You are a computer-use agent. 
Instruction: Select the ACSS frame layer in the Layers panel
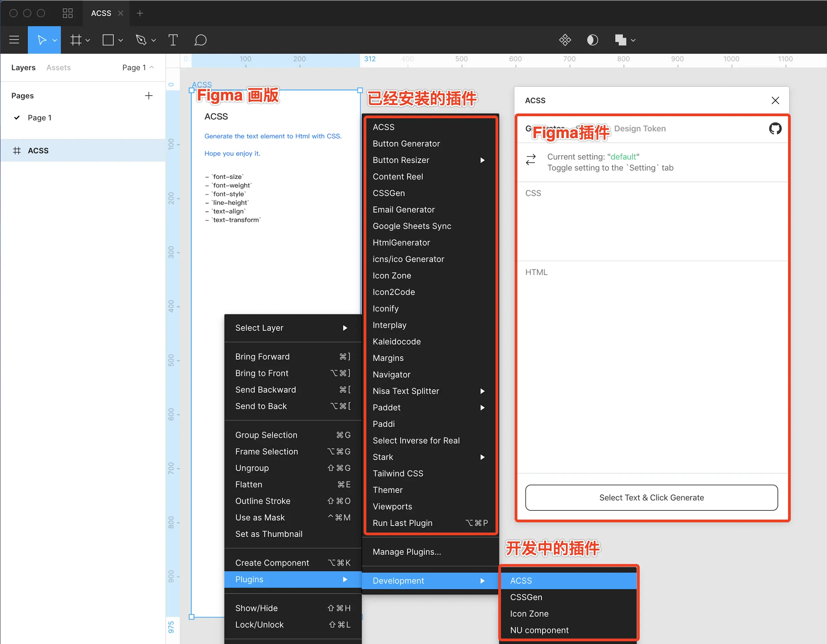(38, 150)
